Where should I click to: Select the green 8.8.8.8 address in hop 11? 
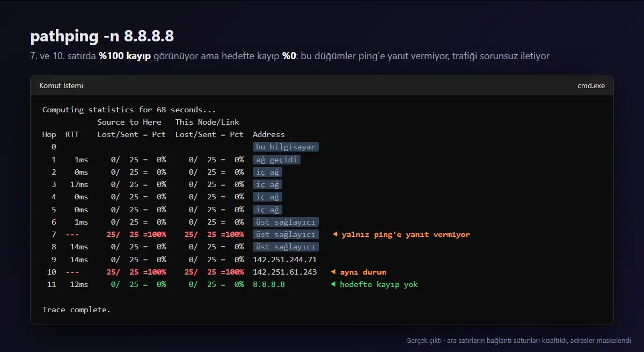pos(269,284)
